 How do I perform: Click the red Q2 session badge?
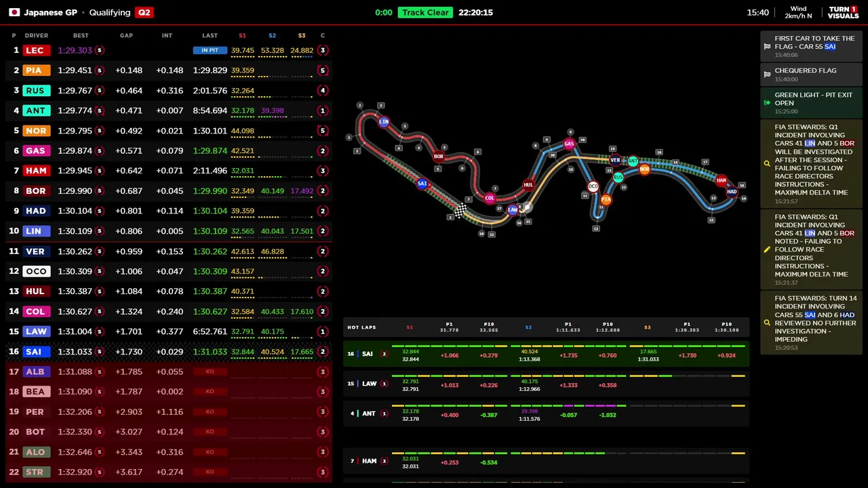(x=144, y=12)
